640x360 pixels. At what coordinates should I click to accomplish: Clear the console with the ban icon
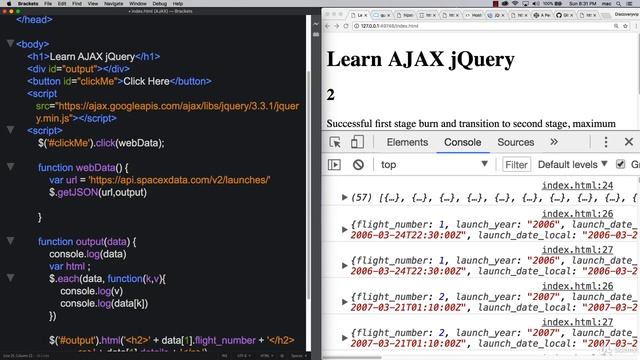pos(358,164)
